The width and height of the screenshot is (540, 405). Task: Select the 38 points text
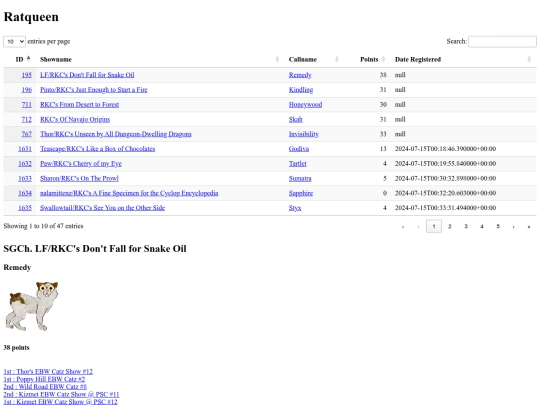click(x=16, y=347)
